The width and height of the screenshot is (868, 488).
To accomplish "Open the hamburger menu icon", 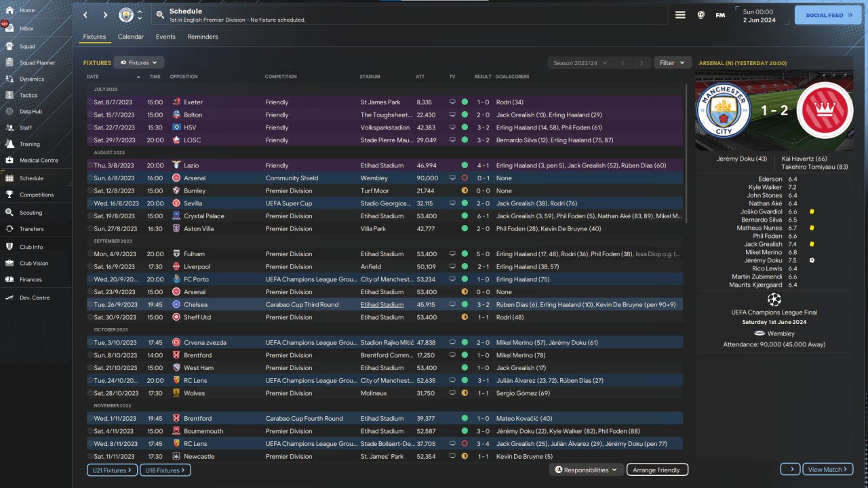I will 680,15.
